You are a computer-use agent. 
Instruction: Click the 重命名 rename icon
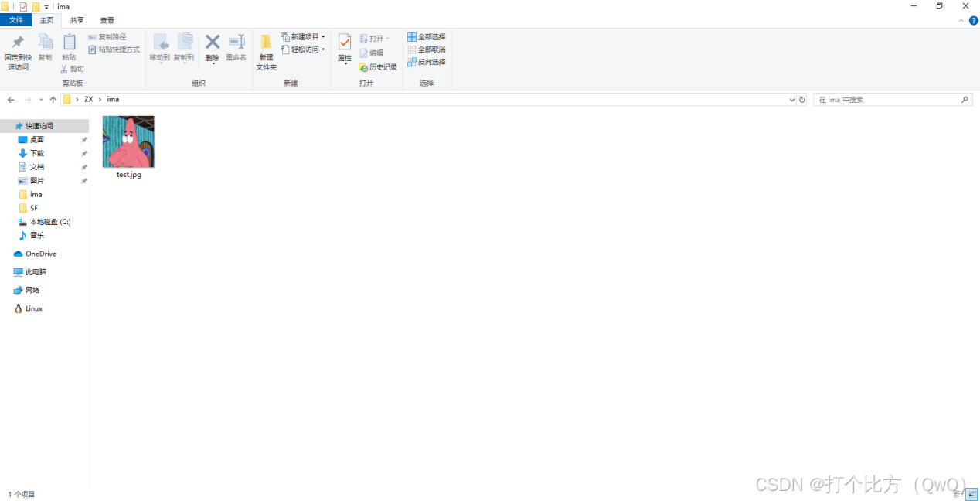[236, 43]
